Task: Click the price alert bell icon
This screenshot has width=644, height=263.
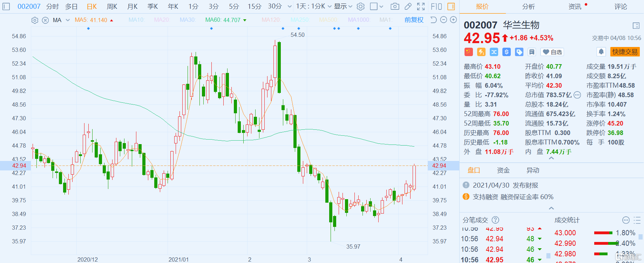Action: pos(601,52)
